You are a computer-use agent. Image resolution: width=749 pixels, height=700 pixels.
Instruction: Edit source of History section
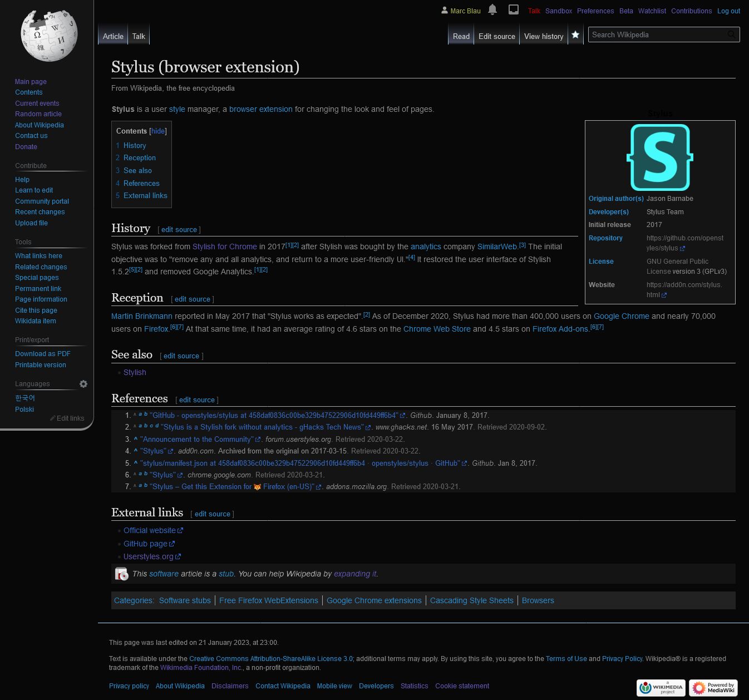(179, 230)
